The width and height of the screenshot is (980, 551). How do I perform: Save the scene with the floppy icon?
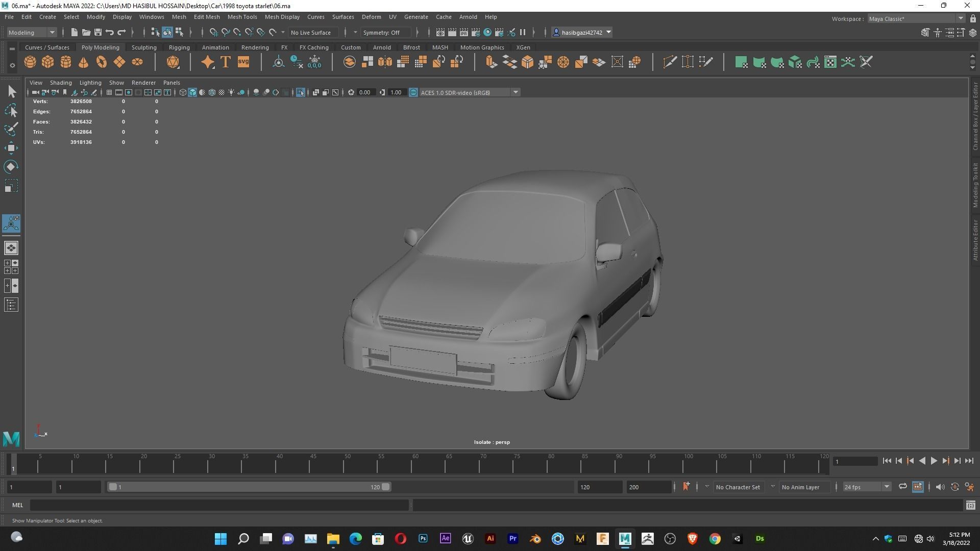[98, 32]
